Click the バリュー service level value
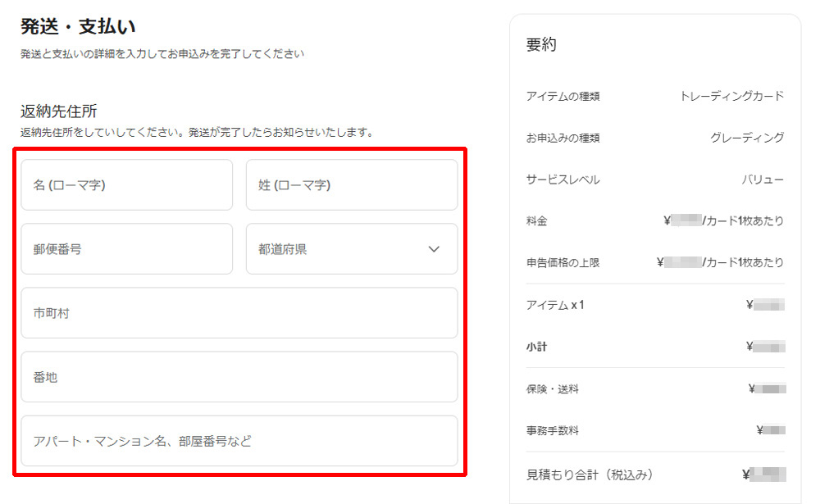The width and height of the screenshot is (820, 504). [x=763, y=179]
